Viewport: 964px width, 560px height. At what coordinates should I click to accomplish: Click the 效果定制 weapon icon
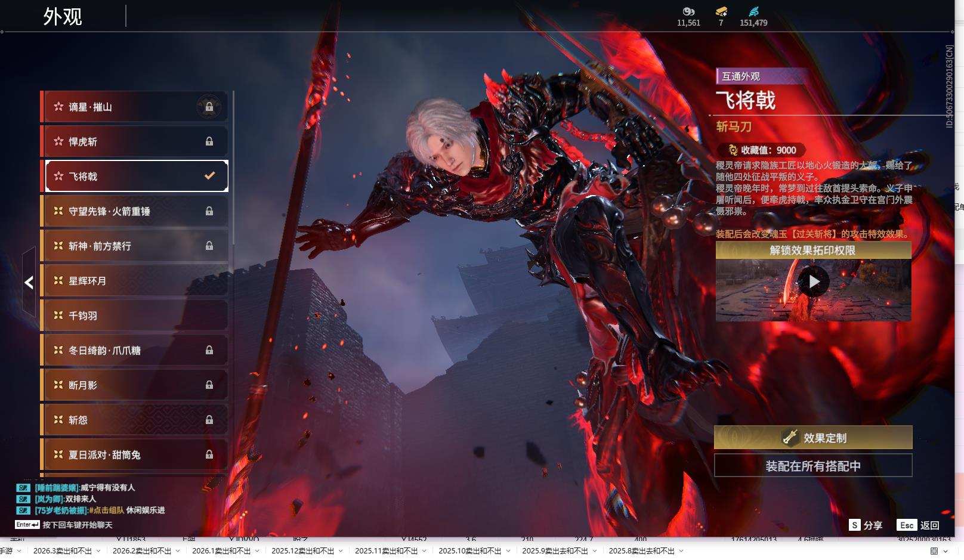(790, 438)
